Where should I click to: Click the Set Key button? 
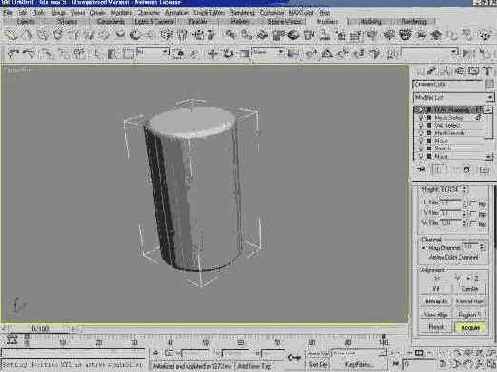pyautogui.click(x=317, y=364)
